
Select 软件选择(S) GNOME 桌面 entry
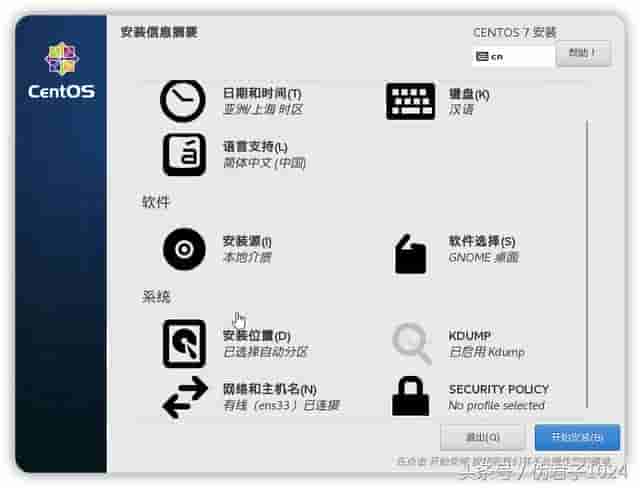click(483, 249)
